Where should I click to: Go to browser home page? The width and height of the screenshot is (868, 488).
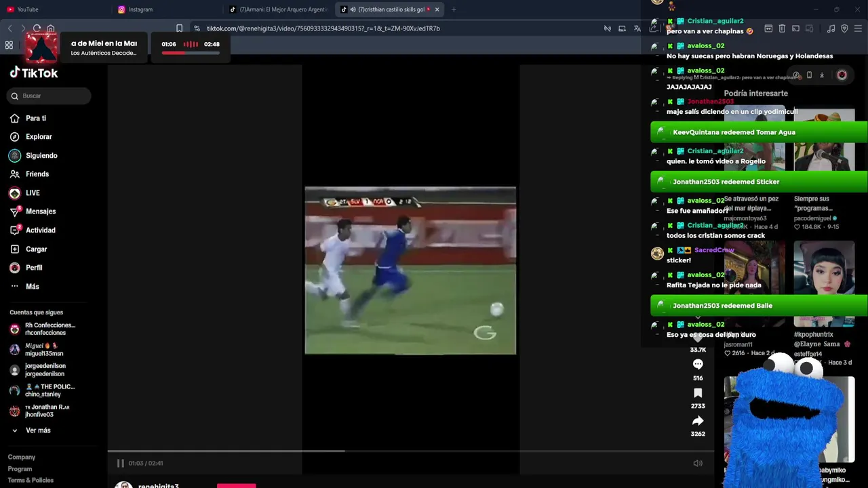[50, 28]
